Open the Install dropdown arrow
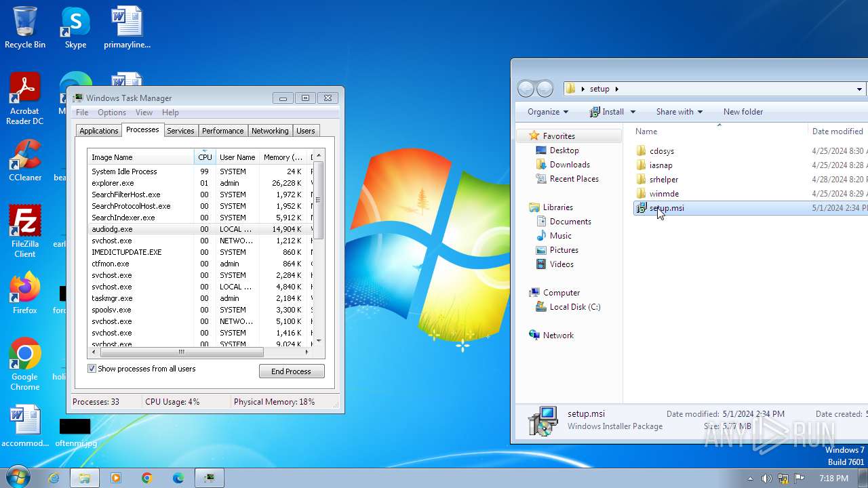This screenshot has width=868, height=488. click(x=633, y=112)
